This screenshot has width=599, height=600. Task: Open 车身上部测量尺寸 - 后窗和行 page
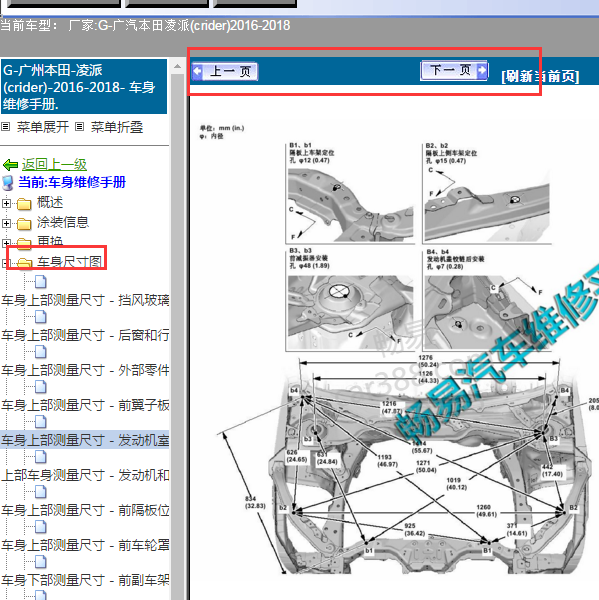click(x=85, y=336)
